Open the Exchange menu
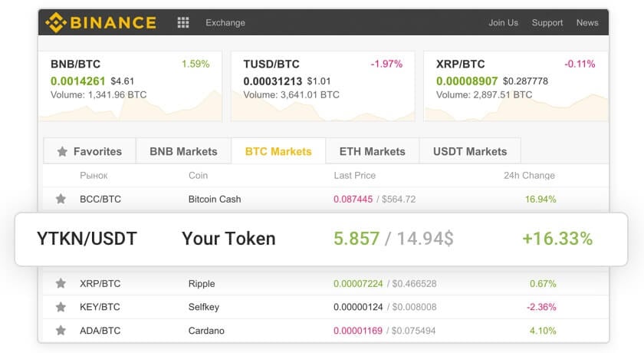This screenshot has width=644, height=353. pyautogui.click(x=225, y=22)
